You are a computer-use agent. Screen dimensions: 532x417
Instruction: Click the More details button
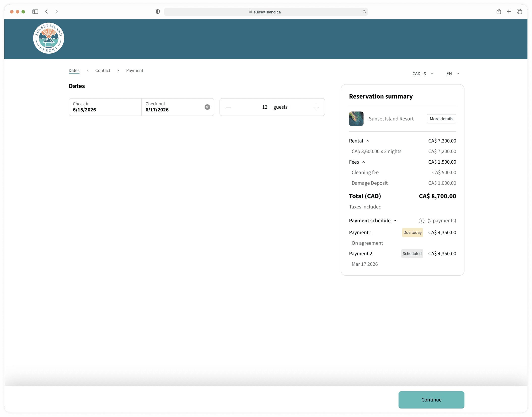(441, 119)
